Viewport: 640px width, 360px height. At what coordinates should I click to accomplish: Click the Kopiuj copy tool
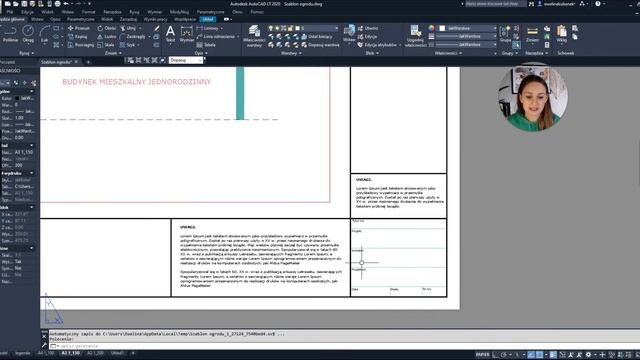pos(78,36)
